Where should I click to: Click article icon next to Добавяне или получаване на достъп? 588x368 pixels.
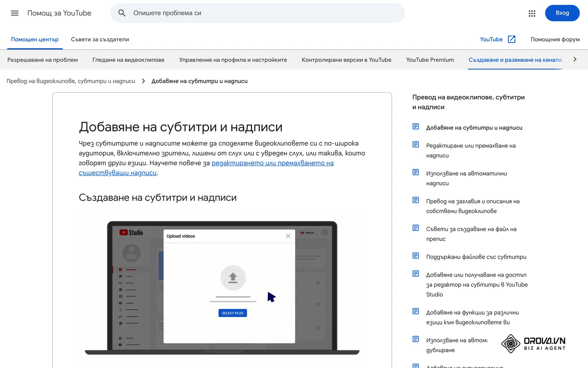coord(416,274)
